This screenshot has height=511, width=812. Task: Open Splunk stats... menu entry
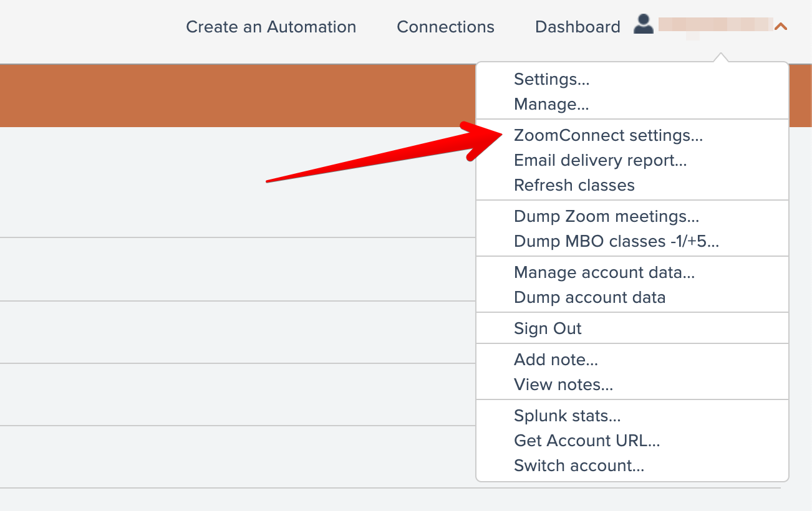(567, 416)
